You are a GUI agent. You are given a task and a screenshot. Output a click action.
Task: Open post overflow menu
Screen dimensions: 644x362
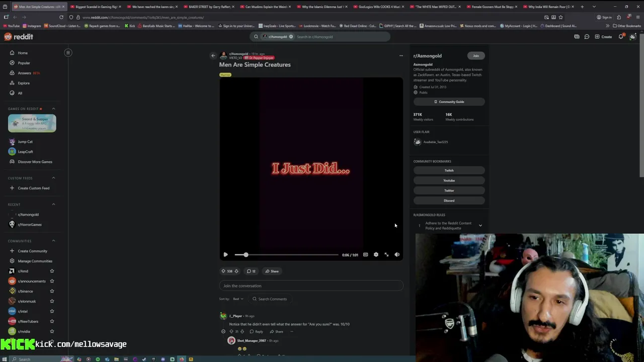401,56
